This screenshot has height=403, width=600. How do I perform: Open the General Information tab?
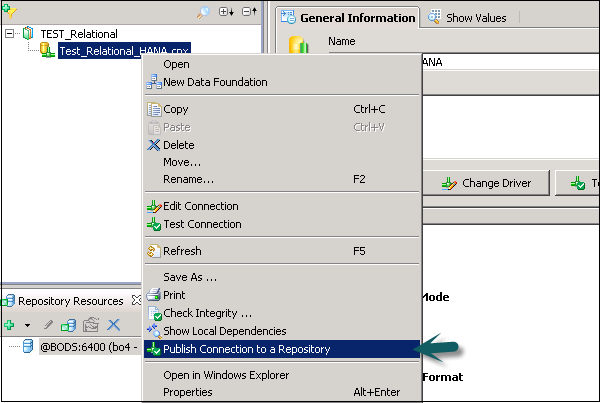point(349,17)
